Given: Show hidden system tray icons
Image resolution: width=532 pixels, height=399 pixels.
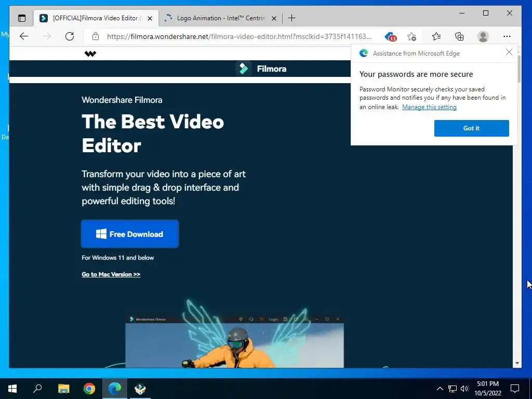Looking at the screenshot, I should tap(440, 389).
